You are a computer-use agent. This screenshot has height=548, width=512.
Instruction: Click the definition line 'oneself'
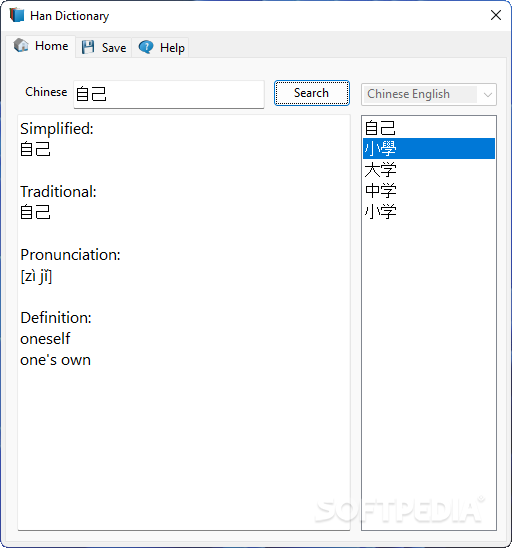point(45,339)
